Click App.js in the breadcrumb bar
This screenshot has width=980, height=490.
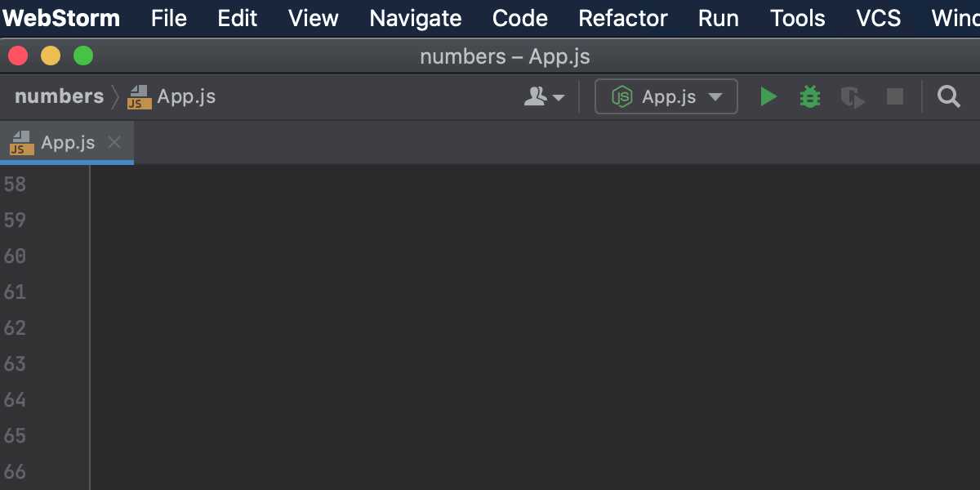187,96
